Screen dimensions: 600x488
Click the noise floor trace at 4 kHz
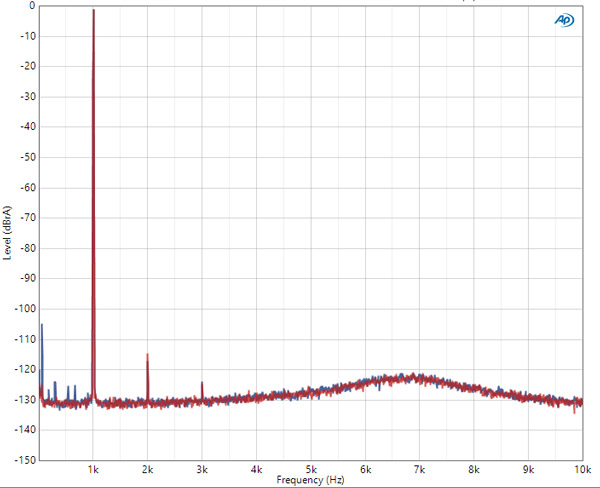click(256, 396)
